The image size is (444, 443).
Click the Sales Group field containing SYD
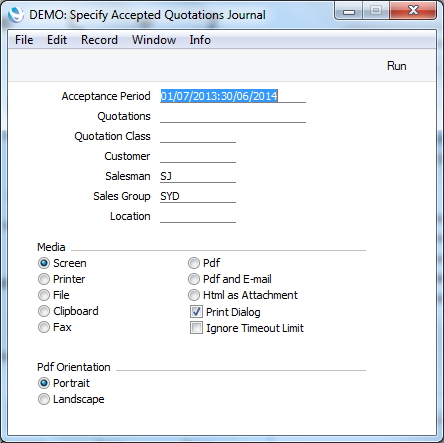198,196
